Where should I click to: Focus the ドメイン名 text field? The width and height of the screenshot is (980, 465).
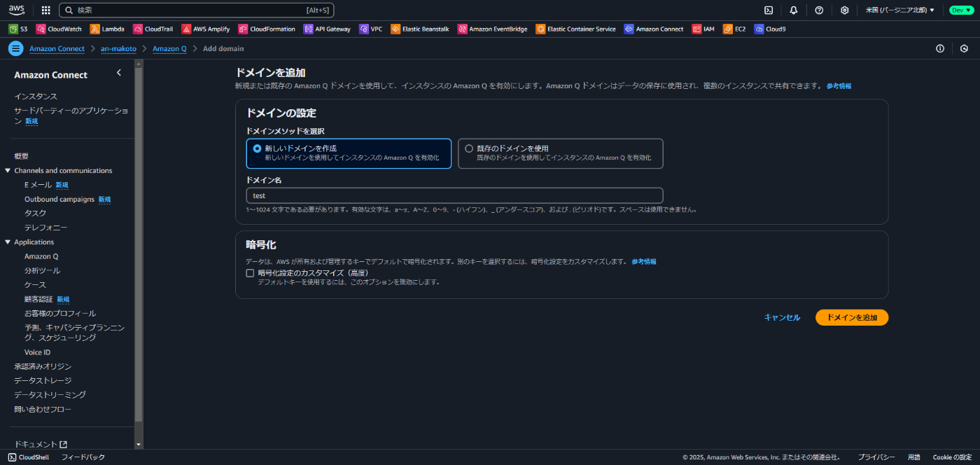click(x=454, y=195)
